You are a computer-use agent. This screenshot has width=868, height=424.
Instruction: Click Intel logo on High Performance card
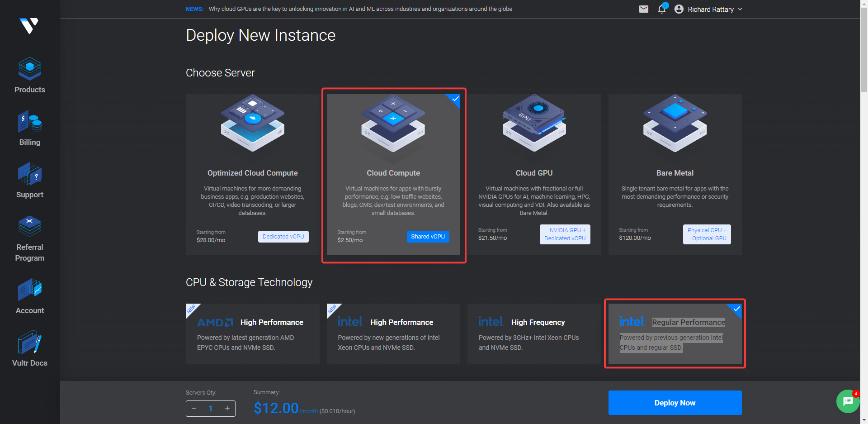(x=350, y=321)
